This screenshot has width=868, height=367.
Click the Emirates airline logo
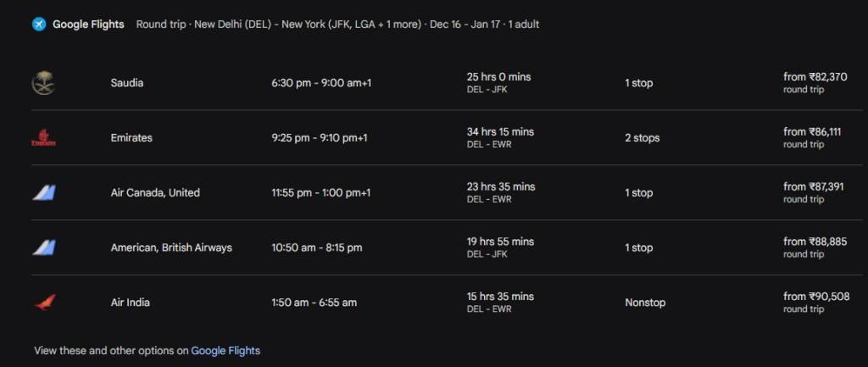(44, 138)
